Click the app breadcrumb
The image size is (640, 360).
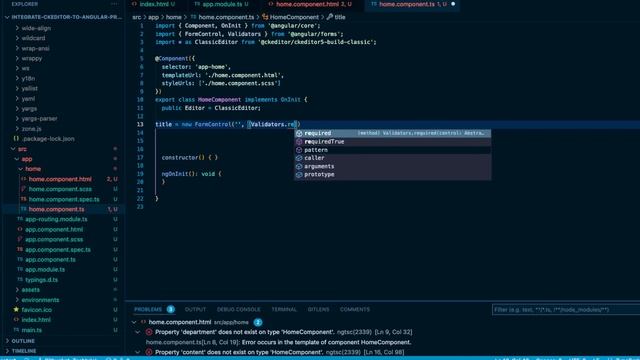click(153, 17)
